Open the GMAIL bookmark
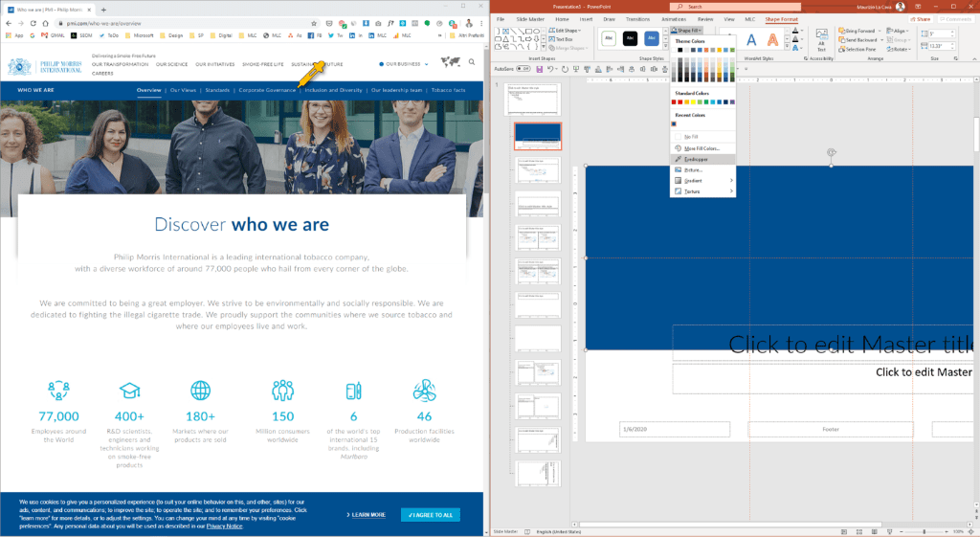The image size is (980, 537). pyautogui.click(x=54, y=35)
